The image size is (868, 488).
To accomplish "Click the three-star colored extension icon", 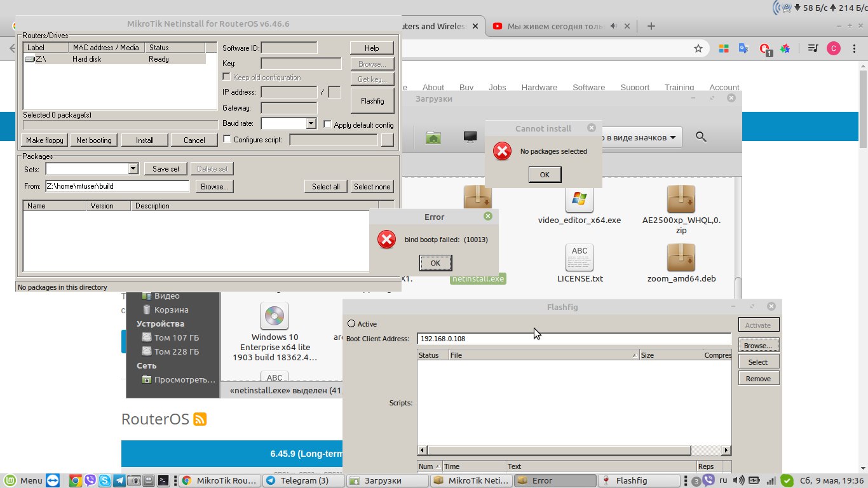I will (785, 48).
